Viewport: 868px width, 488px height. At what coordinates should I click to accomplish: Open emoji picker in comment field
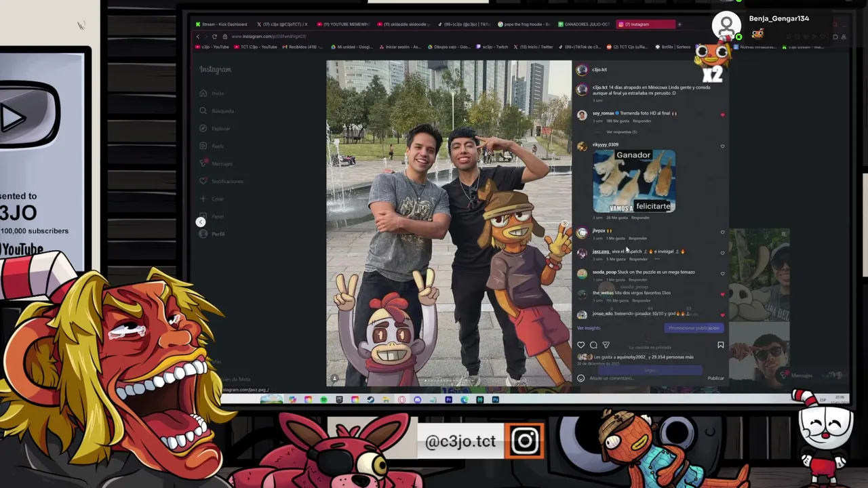click(x=580, y=378)
